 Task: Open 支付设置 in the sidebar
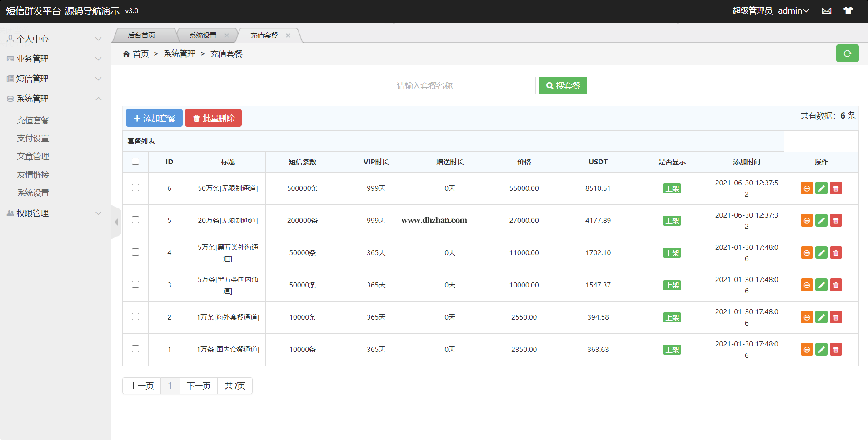pyautogui.click(x=33, y=138)
